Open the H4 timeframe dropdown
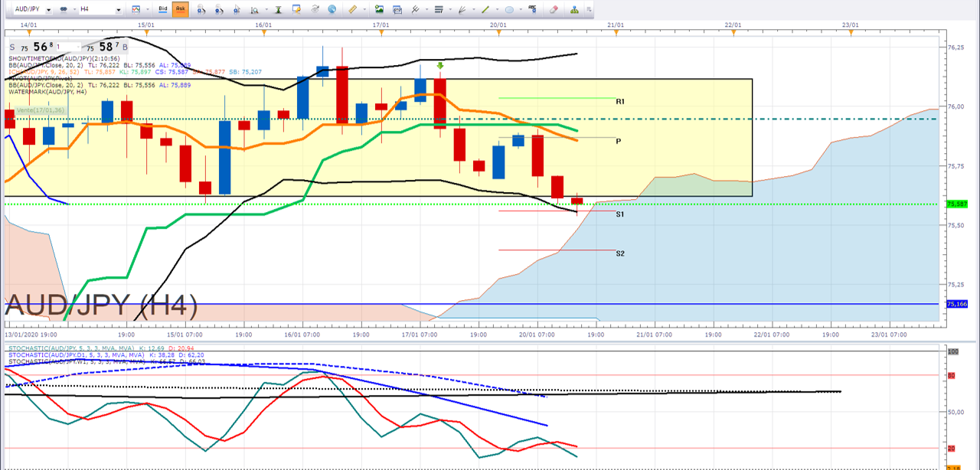 [x=119, y=9]
